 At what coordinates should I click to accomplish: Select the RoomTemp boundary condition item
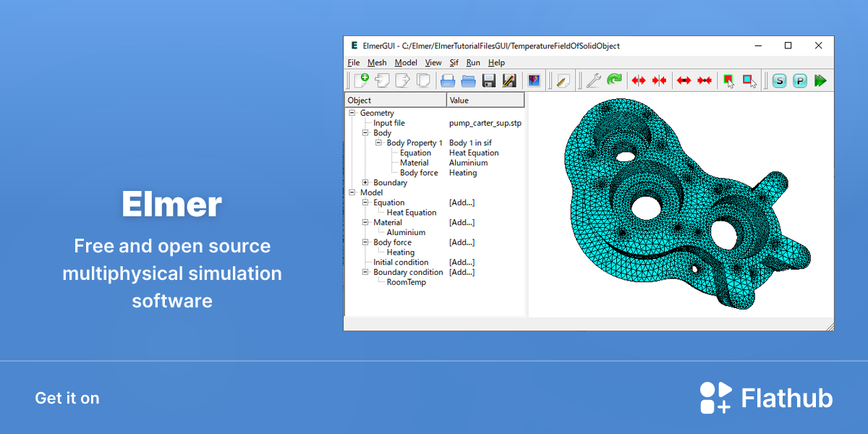pos(407,282)
